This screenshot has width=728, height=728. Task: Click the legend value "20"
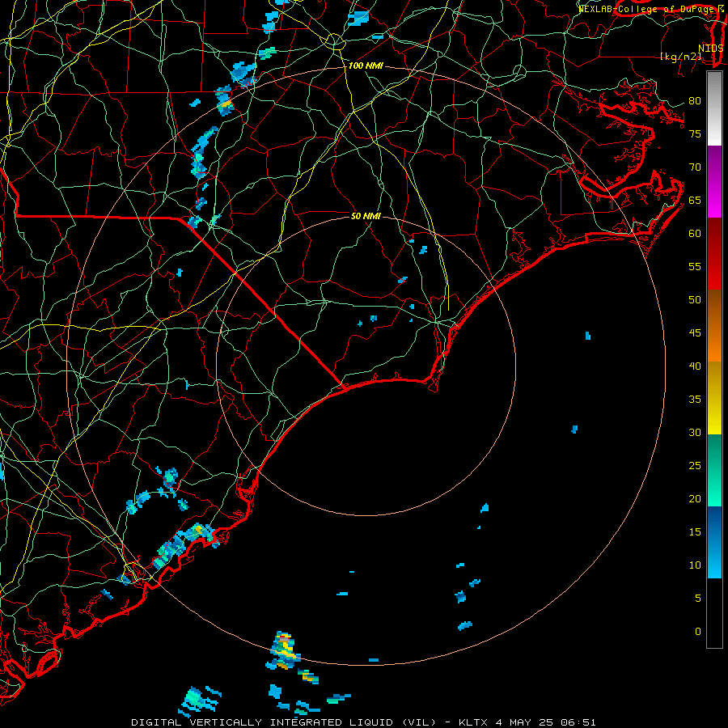(x=695, y=499)
